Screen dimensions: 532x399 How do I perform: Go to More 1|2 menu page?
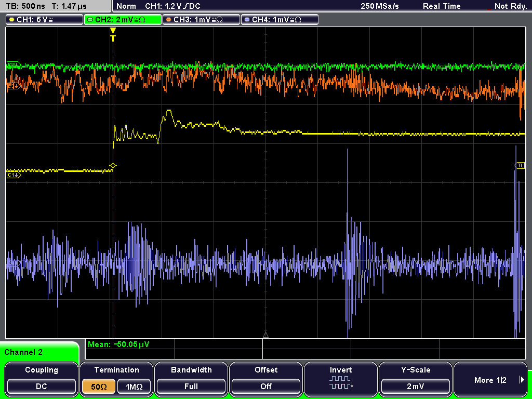coord(490,380)
